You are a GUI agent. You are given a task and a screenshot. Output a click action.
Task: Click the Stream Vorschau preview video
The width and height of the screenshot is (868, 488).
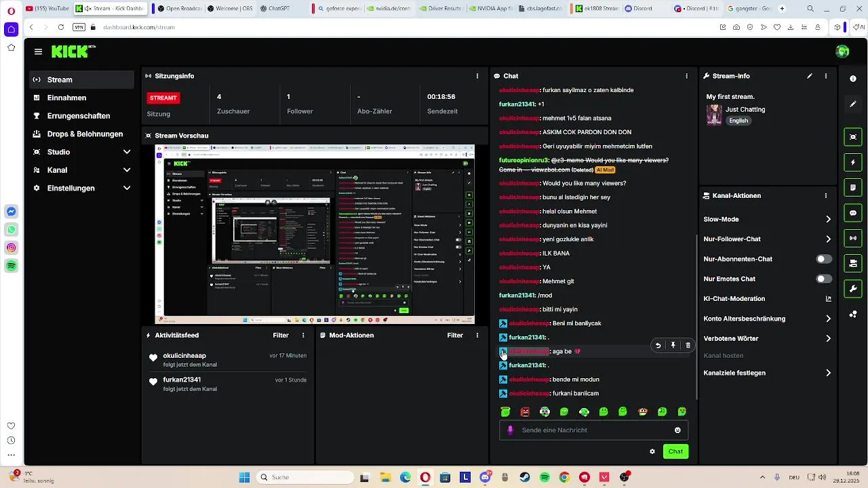[x=315, y=235]
